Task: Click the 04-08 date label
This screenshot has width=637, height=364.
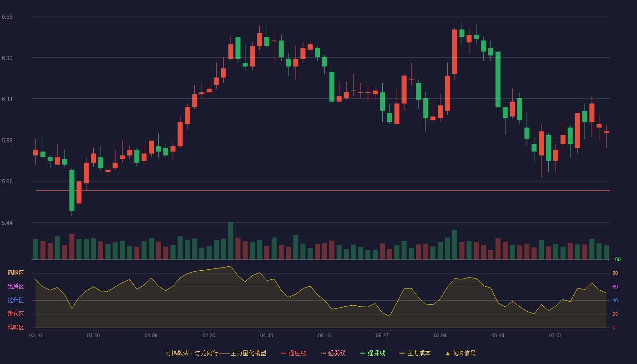Action: tap(151, 335)
